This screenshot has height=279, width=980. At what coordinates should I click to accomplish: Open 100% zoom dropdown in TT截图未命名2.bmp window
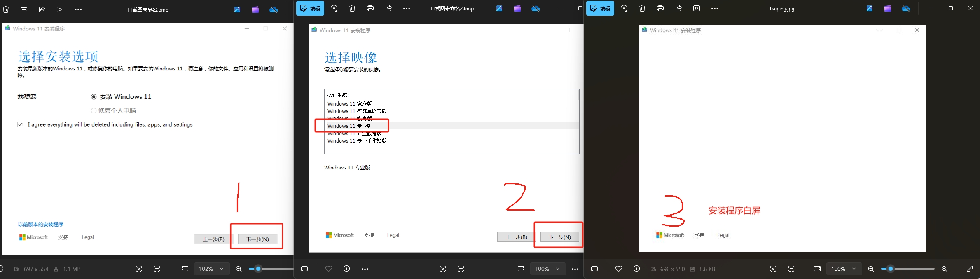tap(548, 269)
